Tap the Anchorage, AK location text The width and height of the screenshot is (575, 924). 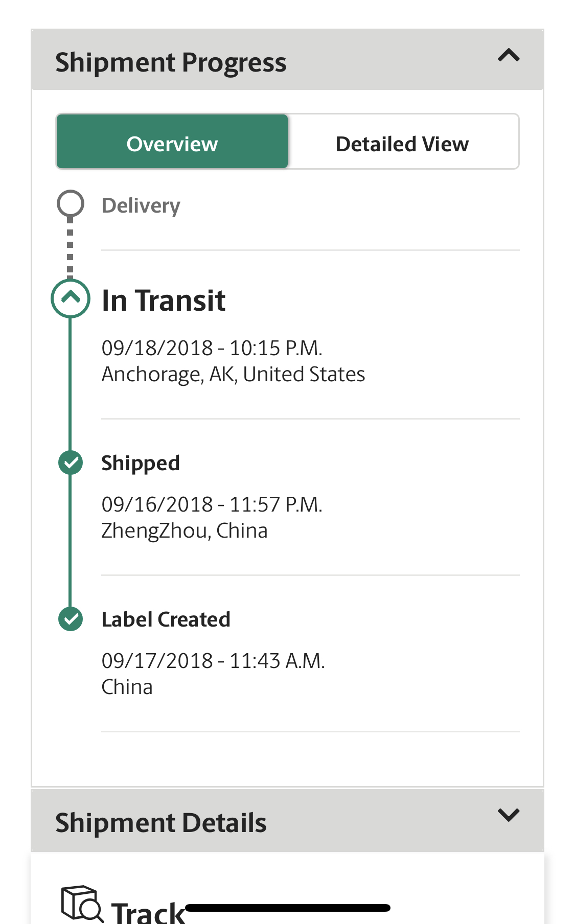point(233,375)
